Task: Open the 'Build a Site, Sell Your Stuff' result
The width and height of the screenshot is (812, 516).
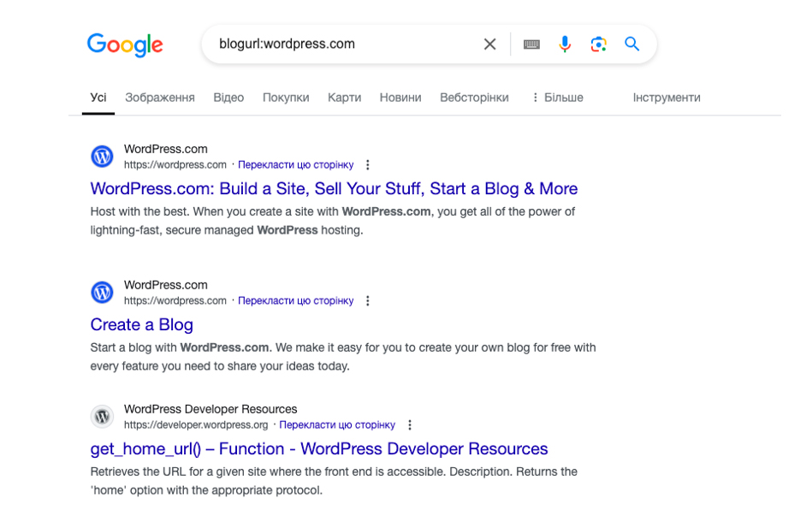Action: [334, 188]
